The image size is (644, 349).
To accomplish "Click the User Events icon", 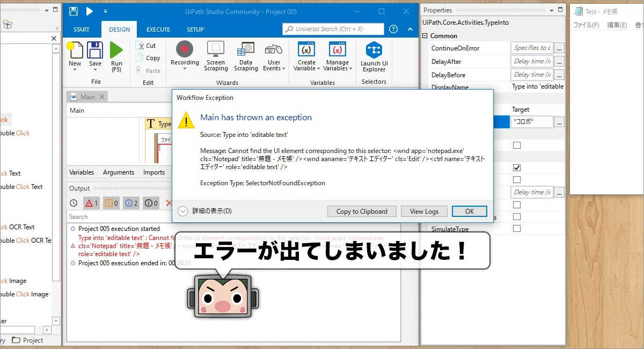I will tap(274, 49).
